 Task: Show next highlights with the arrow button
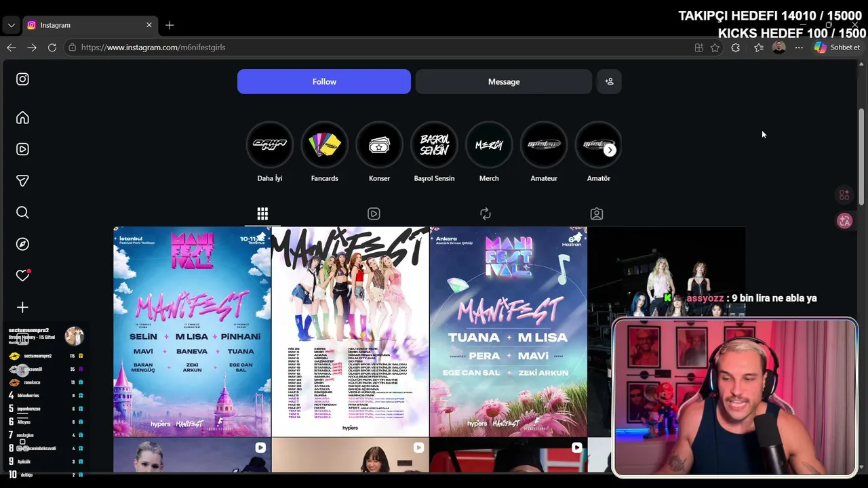click(610, 150)
